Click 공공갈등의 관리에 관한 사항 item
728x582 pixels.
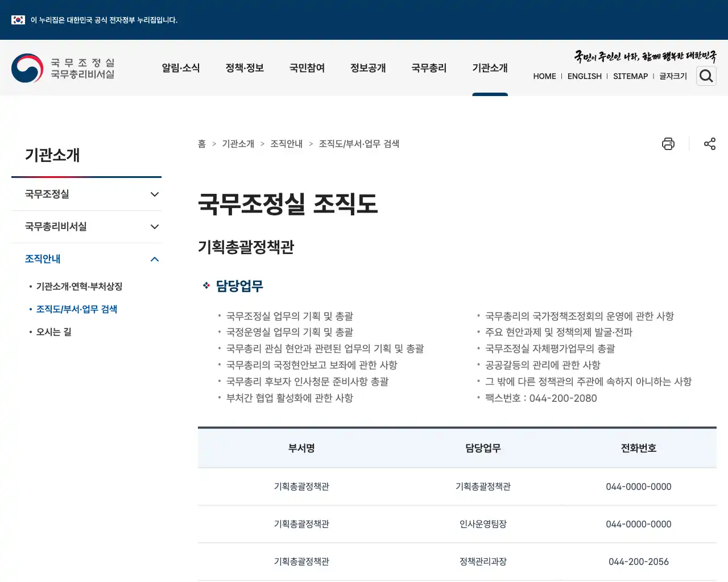[x=543, y=365]
